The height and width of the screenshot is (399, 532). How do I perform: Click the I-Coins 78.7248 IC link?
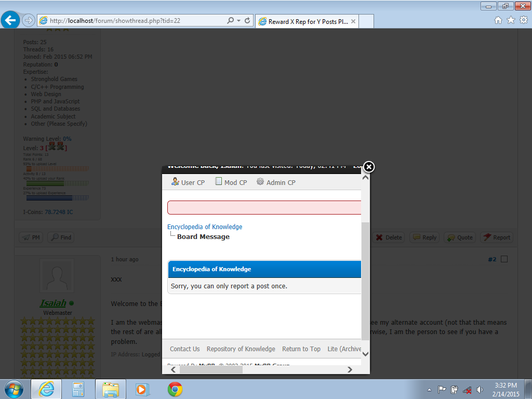[59, 212]
